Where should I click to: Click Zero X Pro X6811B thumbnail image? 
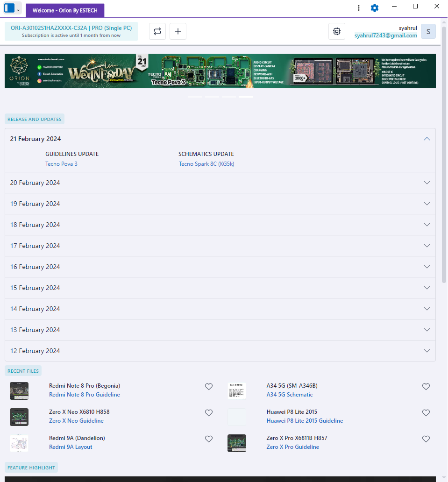(x=237, y=443)
